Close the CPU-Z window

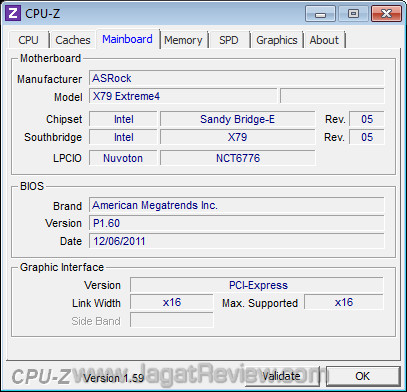[386, 14]
